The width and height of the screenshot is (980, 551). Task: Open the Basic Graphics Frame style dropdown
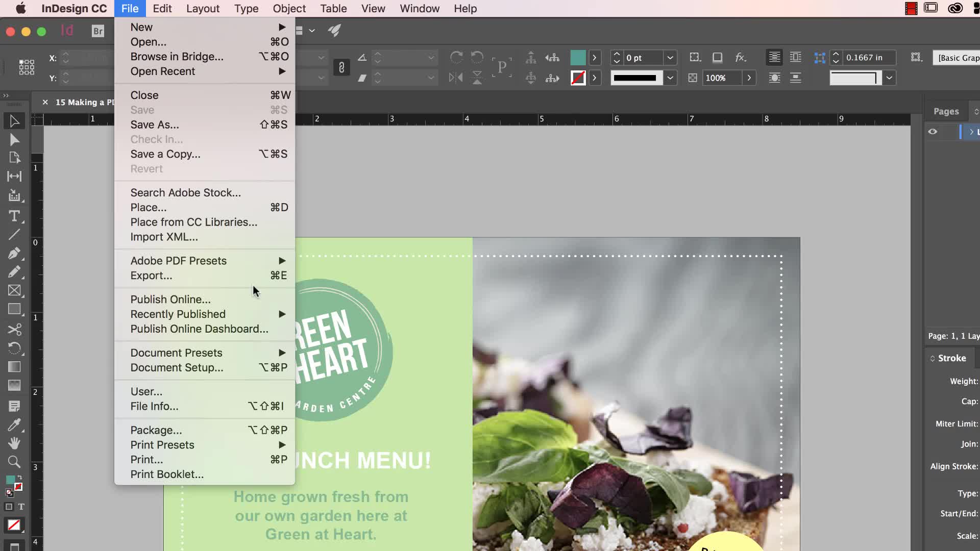tap(957, 58)
